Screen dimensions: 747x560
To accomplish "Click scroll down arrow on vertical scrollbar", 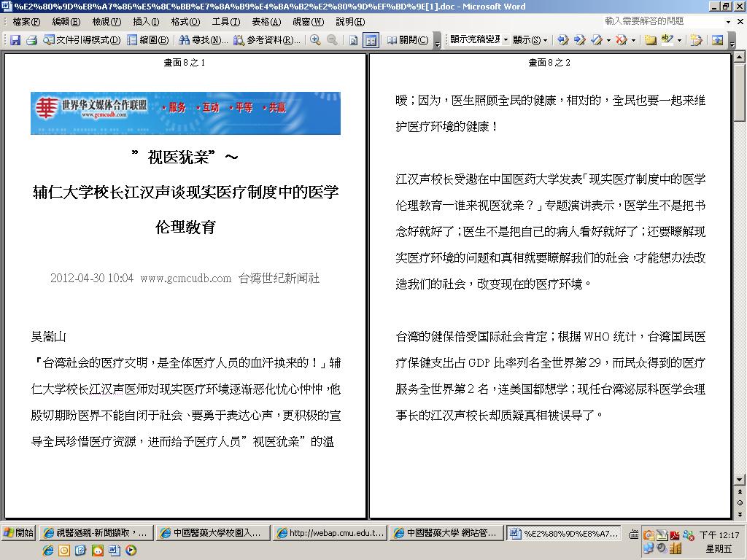I will pos(740,480).
